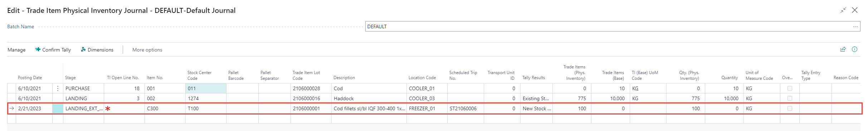Open Batch Name lookup ellipsis

[x=855, y=26]
